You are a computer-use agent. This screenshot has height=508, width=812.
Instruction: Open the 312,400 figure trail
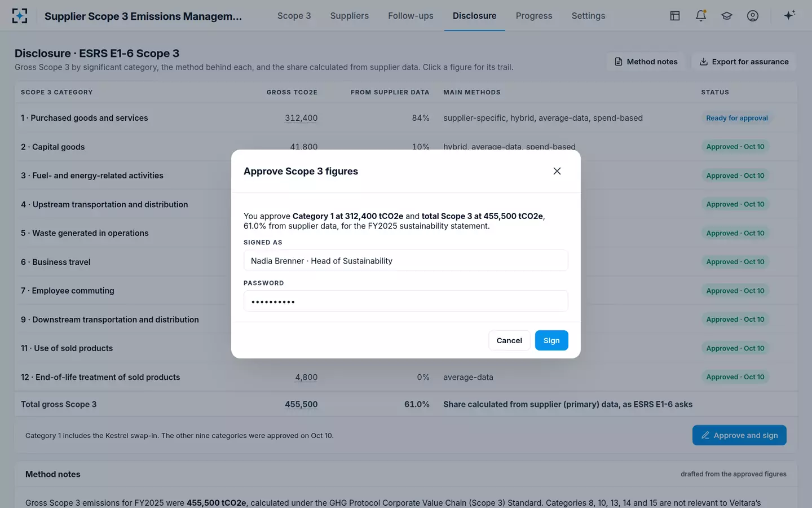pos(301,118)
